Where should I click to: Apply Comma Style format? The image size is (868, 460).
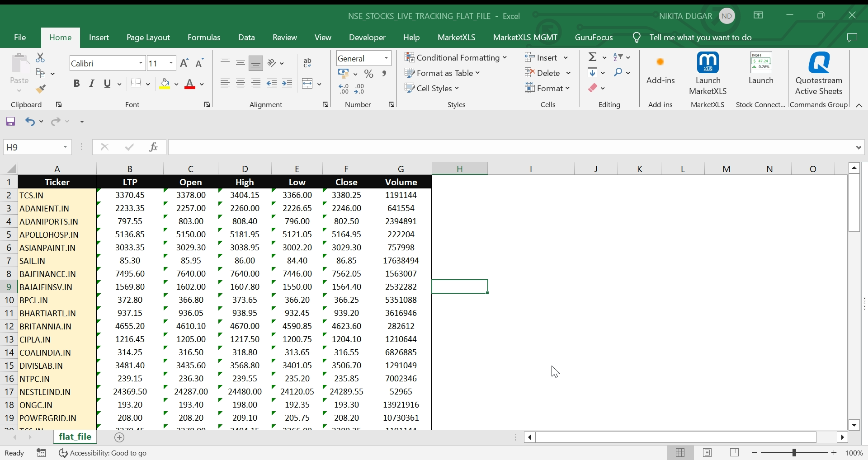384,74
